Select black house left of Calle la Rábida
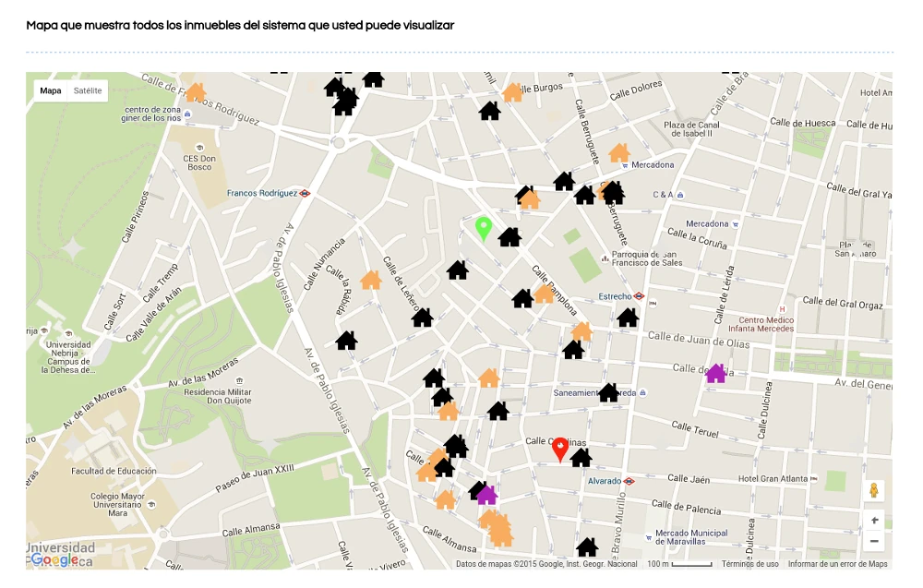The image size is (923, 588). pos(347,341)
